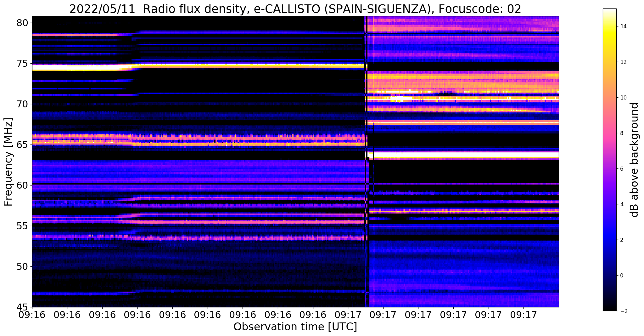This screenshot has height=336, width=644.
Task: Click the colorbar tick labeled 8
Action: coord(621,133)
